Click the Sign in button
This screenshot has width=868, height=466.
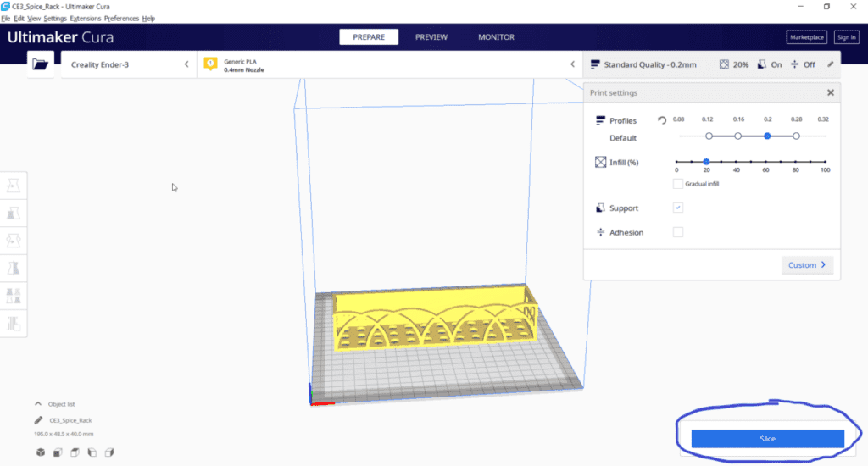click(x=847, y=37)
